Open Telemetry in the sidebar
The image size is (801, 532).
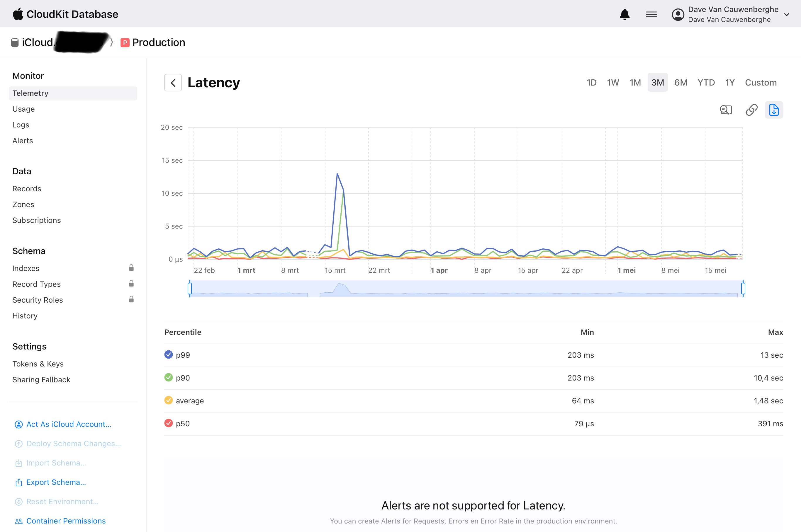point(73,93)
